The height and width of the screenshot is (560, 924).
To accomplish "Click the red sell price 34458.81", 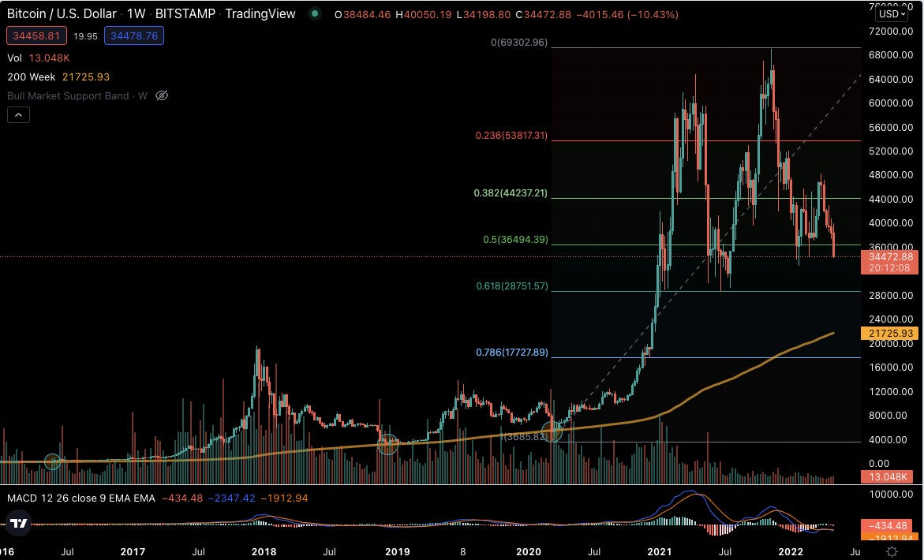I will (x=36, y=36).
